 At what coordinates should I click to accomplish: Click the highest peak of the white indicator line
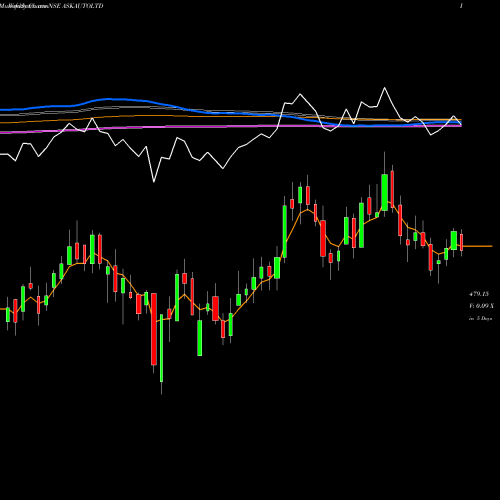pos(385,88)
